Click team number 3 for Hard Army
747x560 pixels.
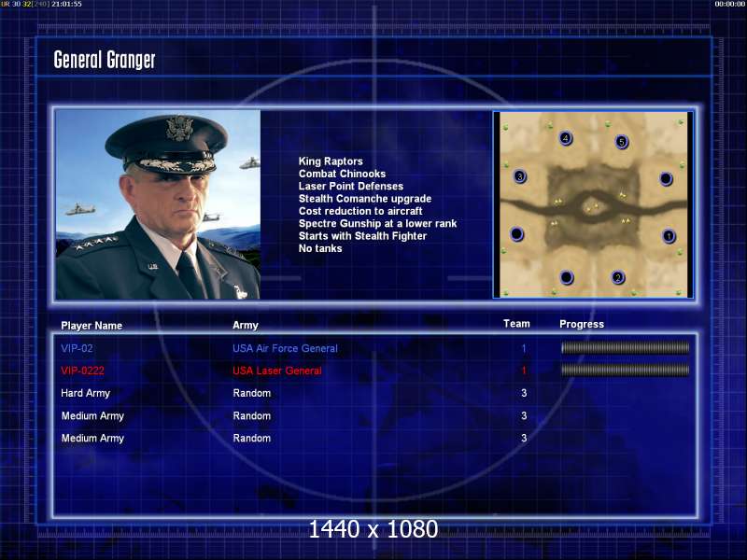[524, 393]
